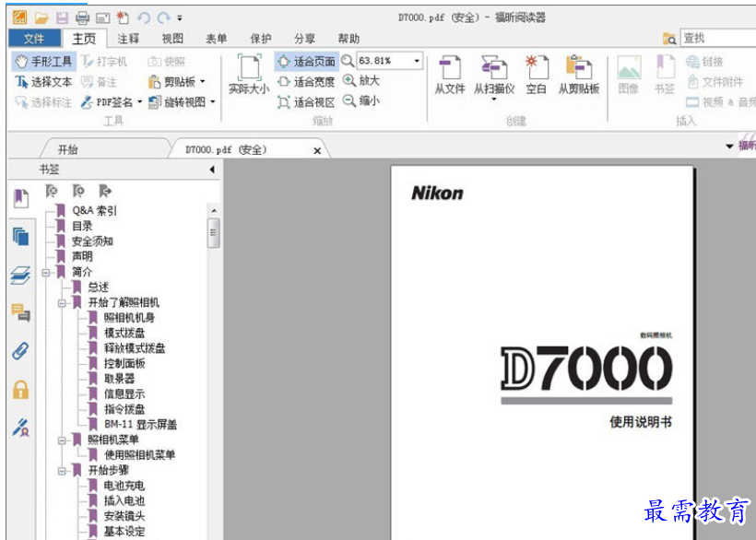Switch to the 视图 ribbon tab
The image size is (756, 540).
coord(172,39)
